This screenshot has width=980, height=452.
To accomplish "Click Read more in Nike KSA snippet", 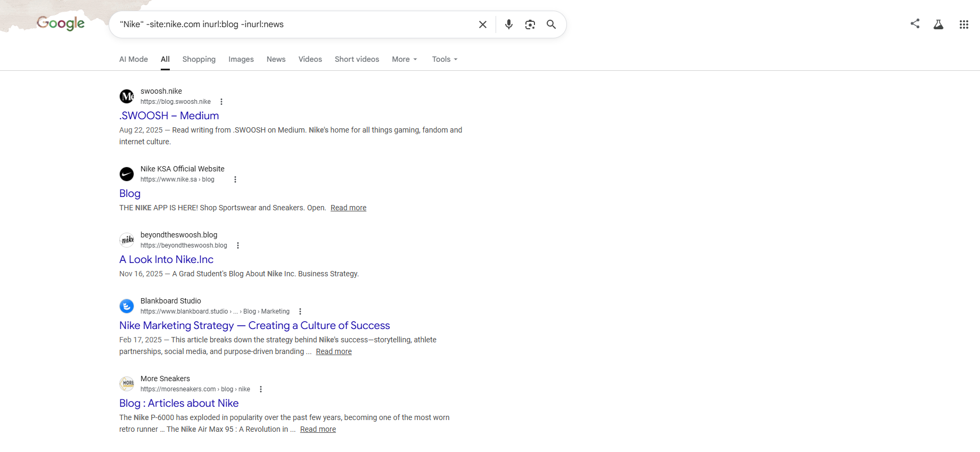I will [x=349, y=208].
